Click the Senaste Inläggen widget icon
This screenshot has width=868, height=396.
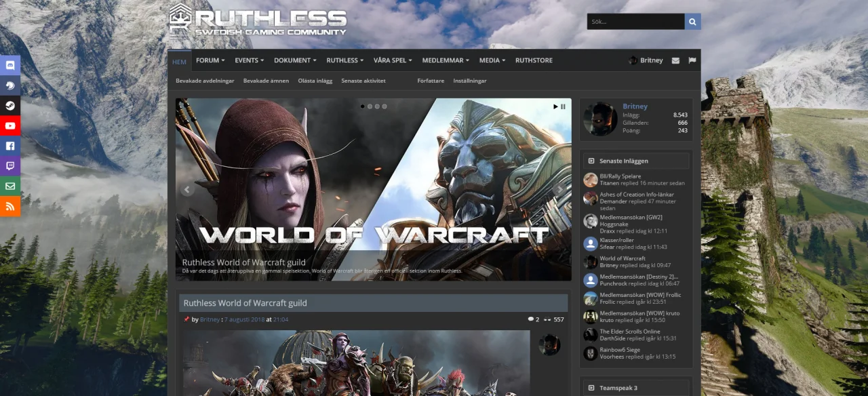pyautogui.click(x=591, y=161)
